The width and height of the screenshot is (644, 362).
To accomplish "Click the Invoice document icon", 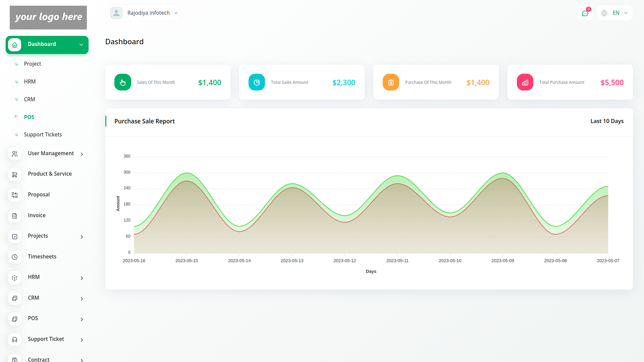I will (x=14, y=216).
